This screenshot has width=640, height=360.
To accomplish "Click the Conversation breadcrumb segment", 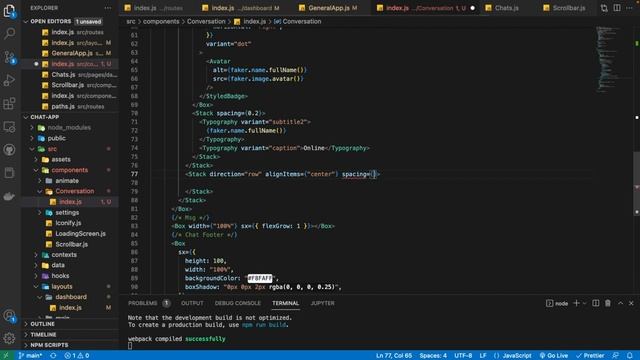I will 206,21.
